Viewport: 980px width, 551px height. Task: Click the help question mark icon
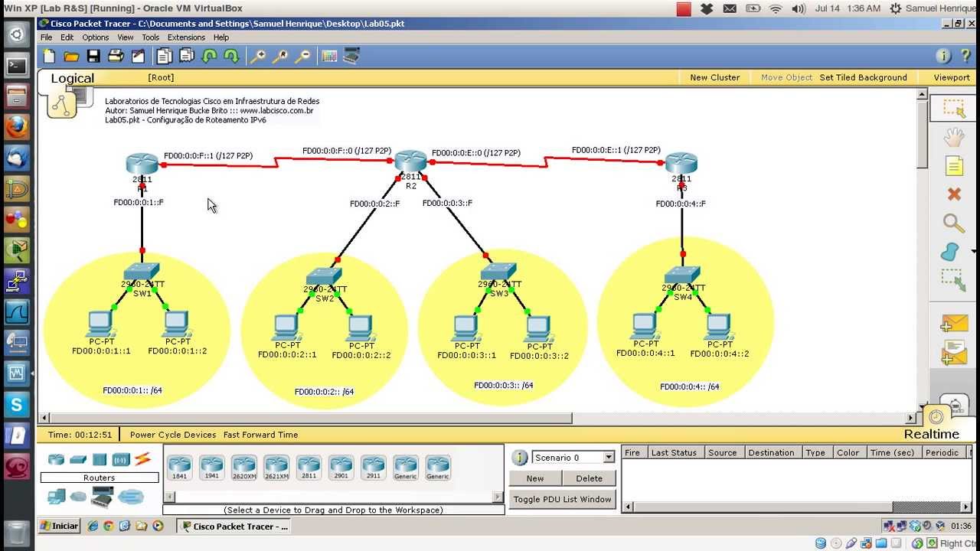pyautogui.click(x=965, y=56)
